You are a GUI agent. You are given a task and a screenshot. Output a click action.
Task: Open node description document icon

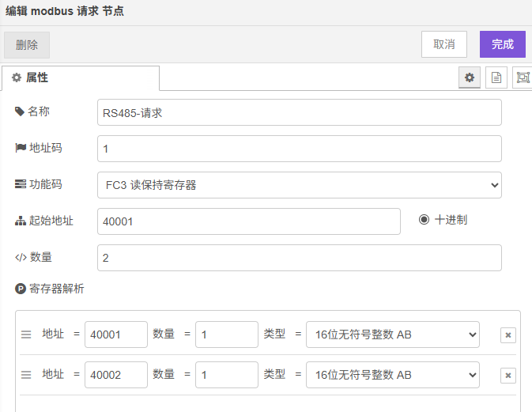tap(496, 77)
